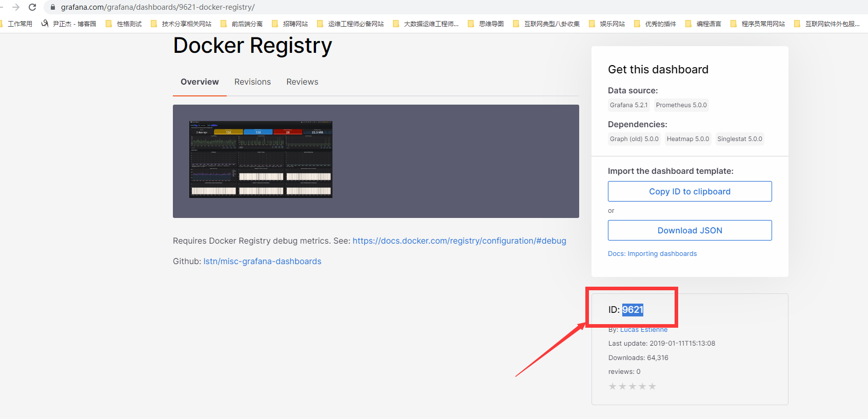Open the 互联网类型八卦收集 bookmark folder
Image resolution: width=868 pixels, height=419 pixels.
pyautogui.click(x=546, y=24)
